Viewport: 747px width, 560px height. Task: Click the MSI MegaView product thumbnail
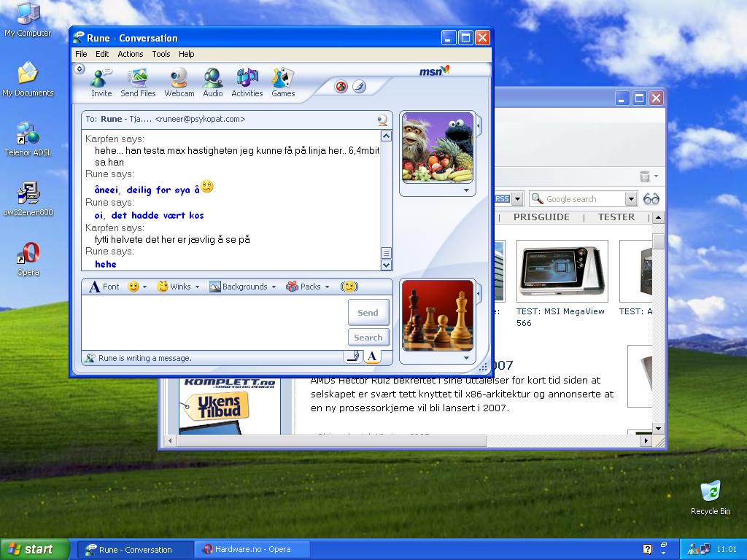tap(562, 271)
